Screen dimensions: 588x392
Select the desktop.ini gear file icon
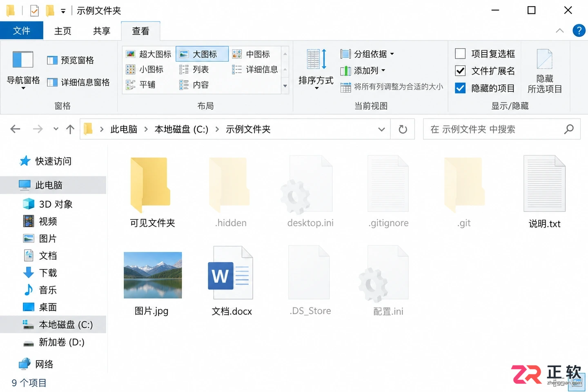click(x=307, y=185)
